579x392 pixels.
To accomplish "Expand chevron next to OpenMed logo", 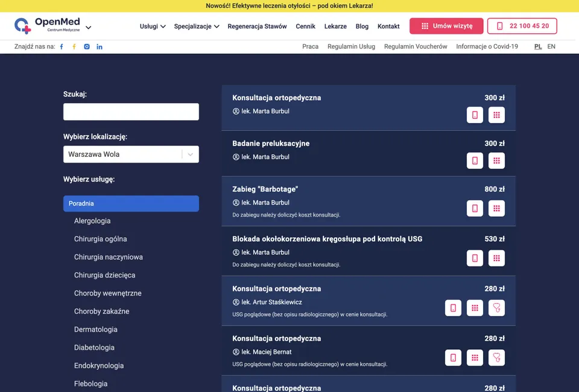I will [x=89, y=27].
